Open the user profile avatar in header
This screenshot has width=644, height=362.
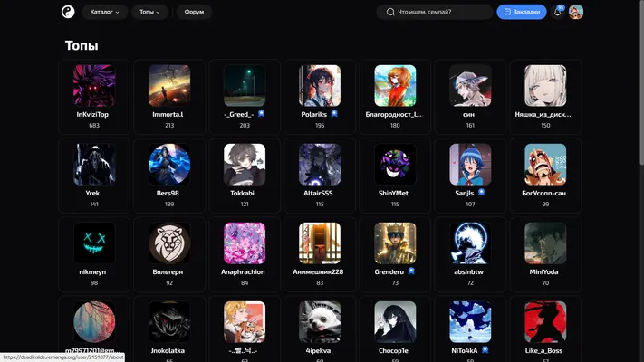[576, 12]
